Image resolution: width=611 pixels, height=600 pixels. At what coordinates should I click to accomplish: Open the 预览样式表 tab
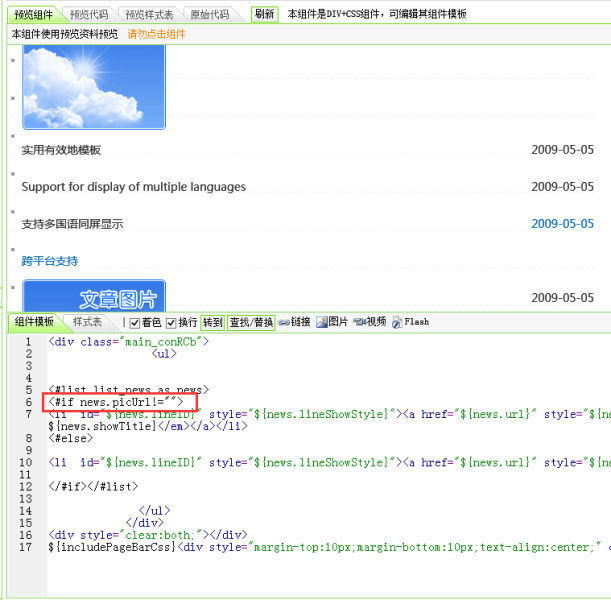coord(149,15)
